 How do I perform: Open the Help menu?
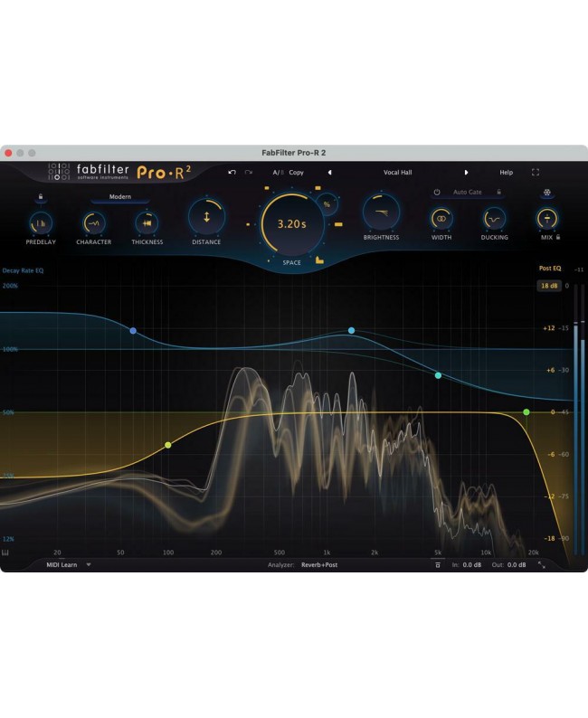coord(506,172)
